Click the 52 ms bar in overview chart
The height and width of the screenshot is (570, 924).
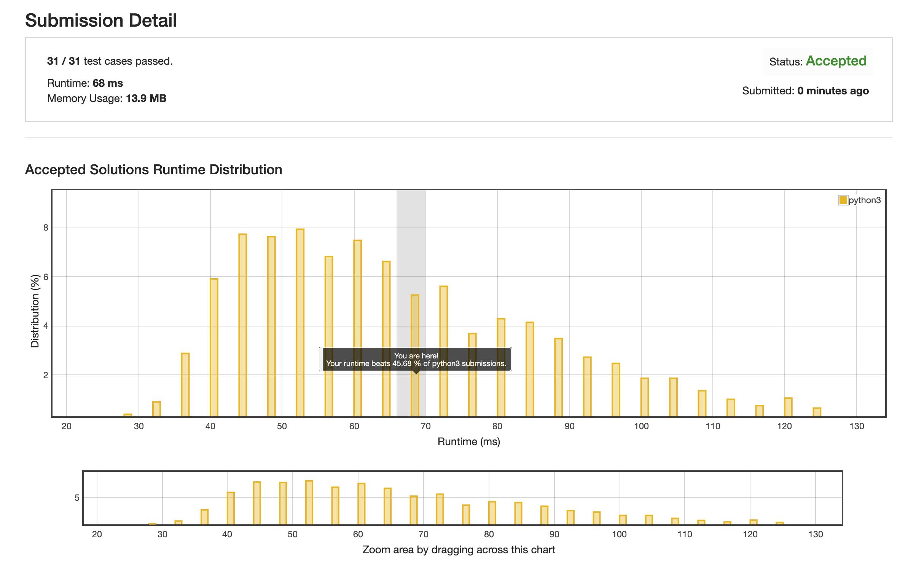pos(309,502)
